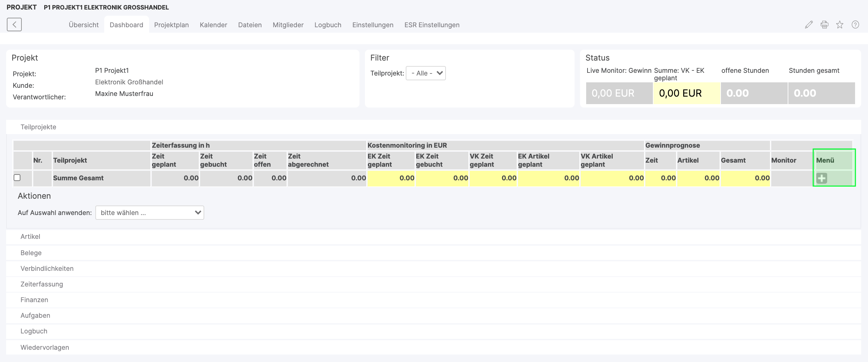Click the printer icon
Screen dimensions: 868x362
824,24
